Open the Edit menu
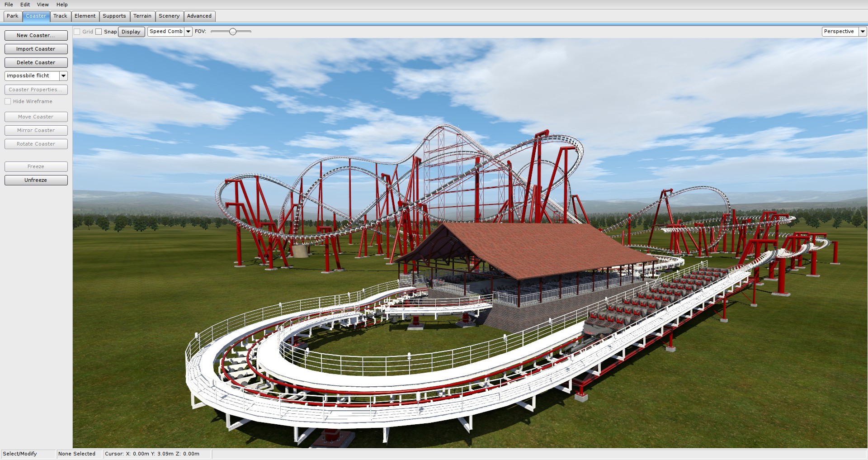868x460 pixels. [x=25, y=5]
